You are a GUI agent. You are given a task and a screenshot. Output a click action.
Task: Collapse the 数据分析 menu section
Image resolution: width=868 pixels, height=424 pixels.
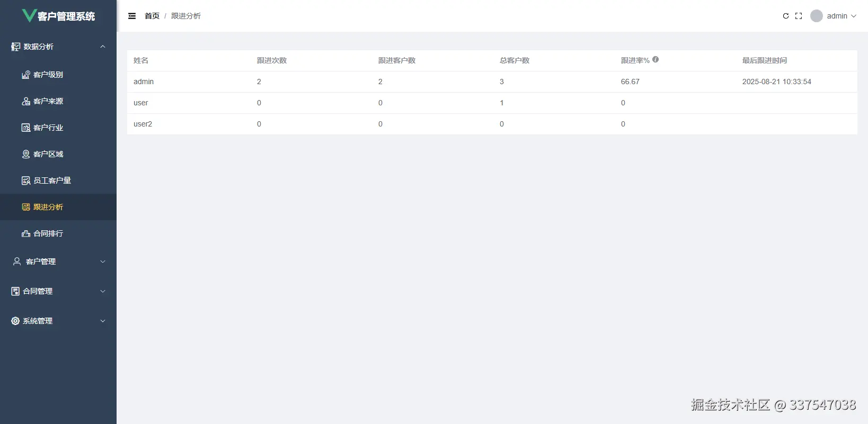click(x=103, y=47)
